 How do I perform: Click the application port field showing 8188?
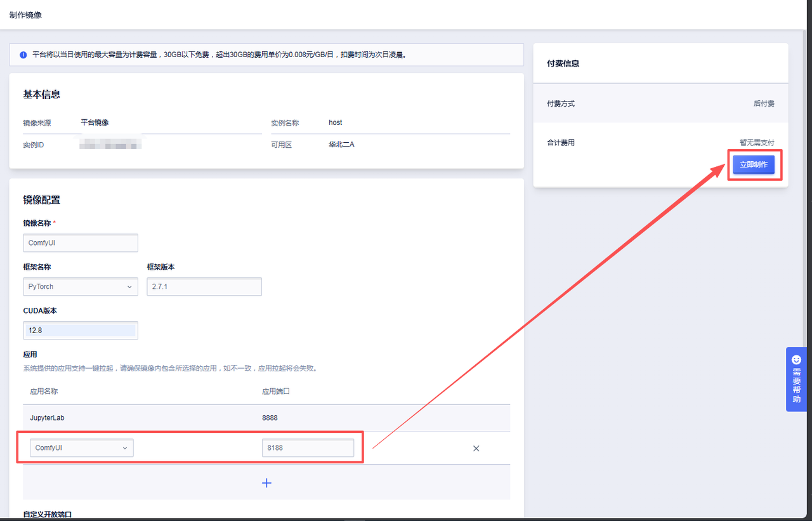click(308, 448)
